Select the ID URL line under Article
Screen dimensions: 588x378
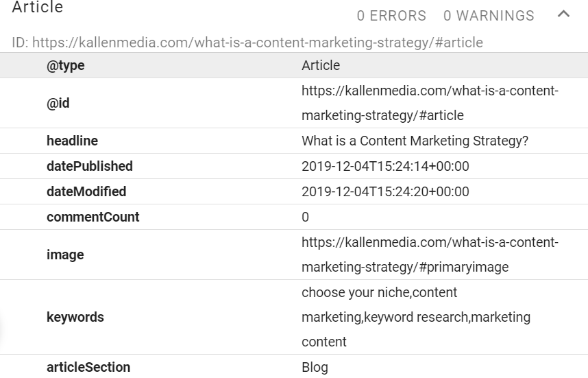[x=247, y=43]
